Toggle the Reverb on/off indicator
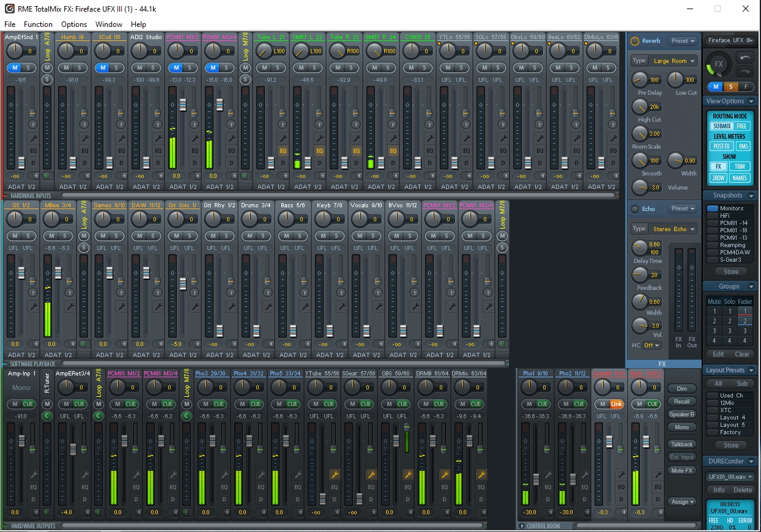 pyautogui.click(x=635, y=41)
